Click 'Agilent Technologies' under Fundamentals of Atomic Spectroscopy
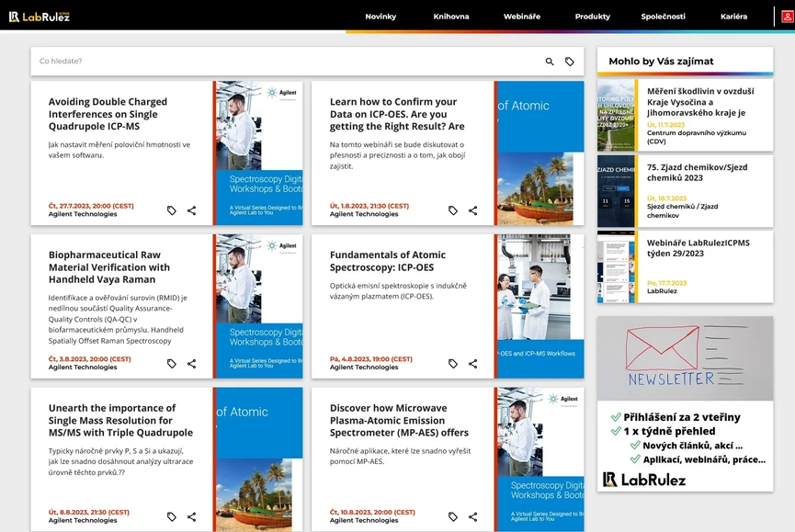 pos(364,368)
